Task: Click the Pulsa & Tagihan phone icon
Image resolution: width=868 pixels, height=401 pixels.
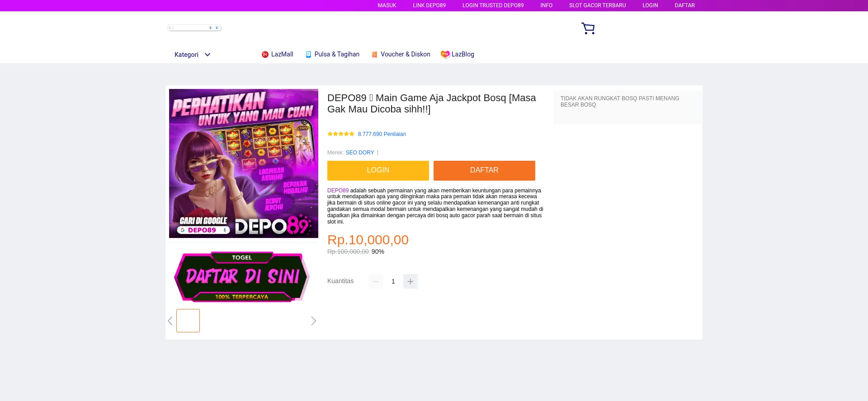Action: click(x=308, y=55)
